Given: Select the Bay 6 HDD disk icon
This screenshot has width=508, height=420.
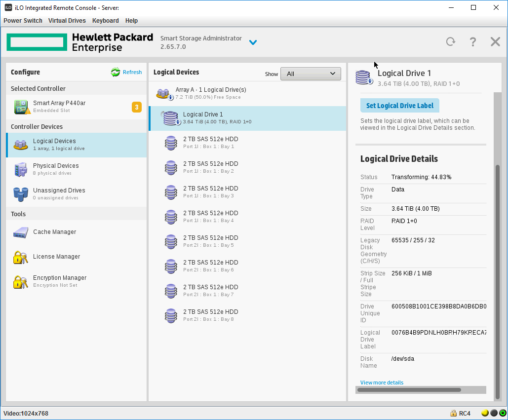Looking at the screenshot, I should point(171,266).
